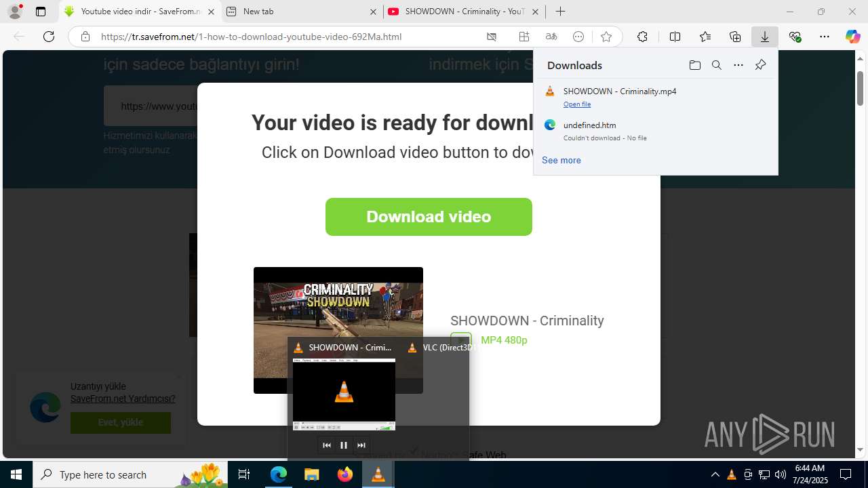Screen dimensions: 868x488
Task: Open Task View on taskbar
Action: [x=244, y=474]
